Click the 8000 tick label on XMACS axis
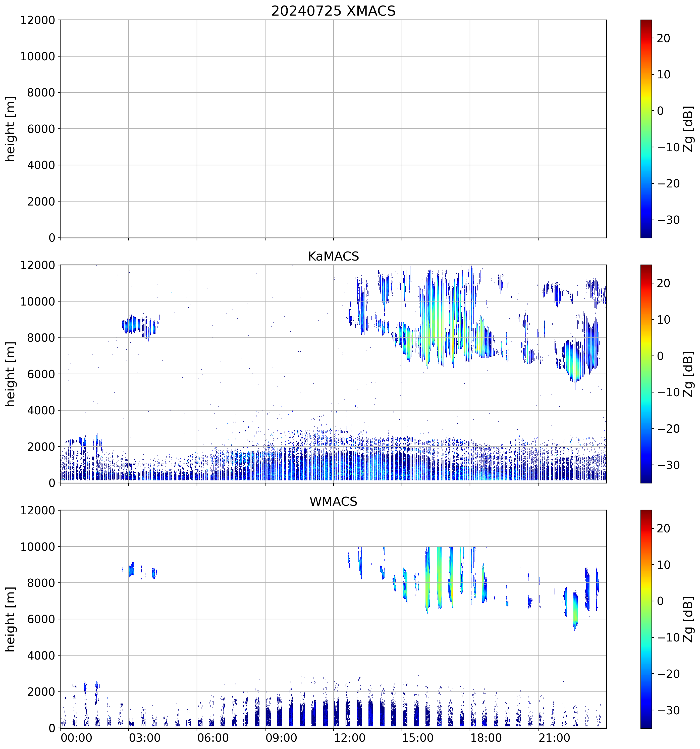 pos(41,92)
